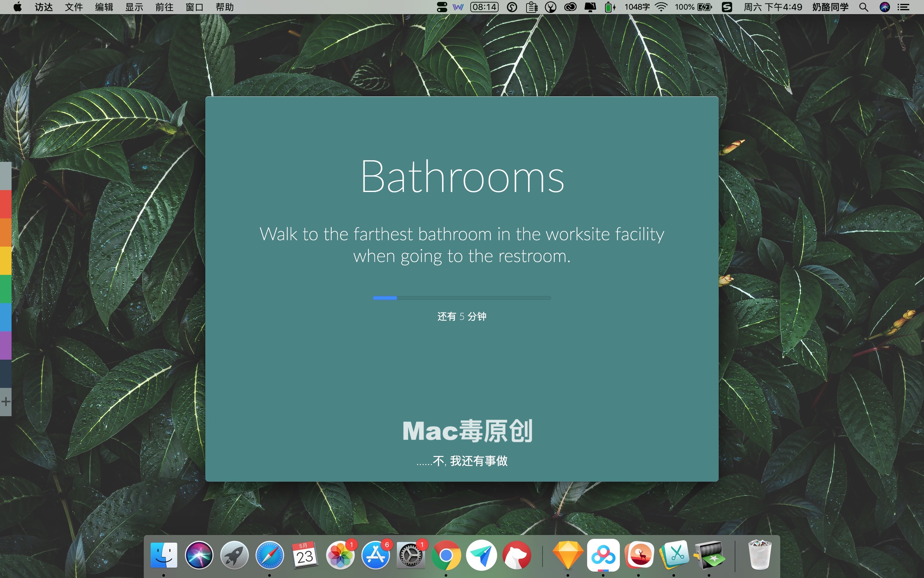
Task: Open the 文件 menu
Action: click(x=74, y=7)
